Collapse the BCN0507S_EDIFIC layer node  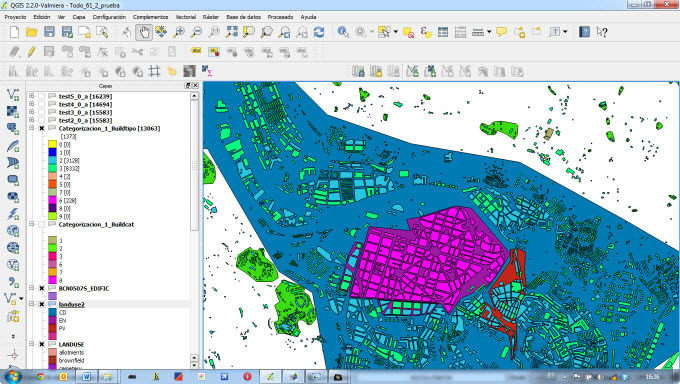point(31,288)
